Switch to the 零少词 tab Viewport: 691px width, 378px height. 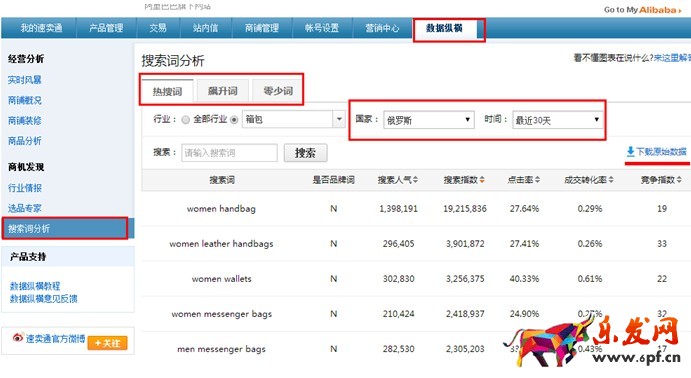[278, 91]
